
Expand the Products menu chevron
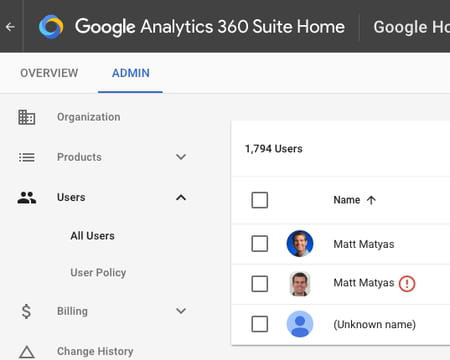pos(181,157)
